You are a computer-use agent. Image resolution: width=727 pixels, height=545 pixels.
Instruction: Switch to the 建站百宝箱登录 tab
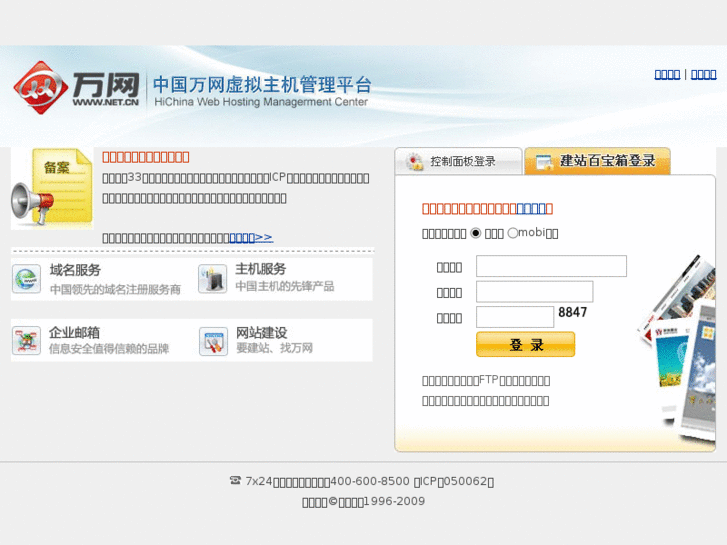click(597, 161)
